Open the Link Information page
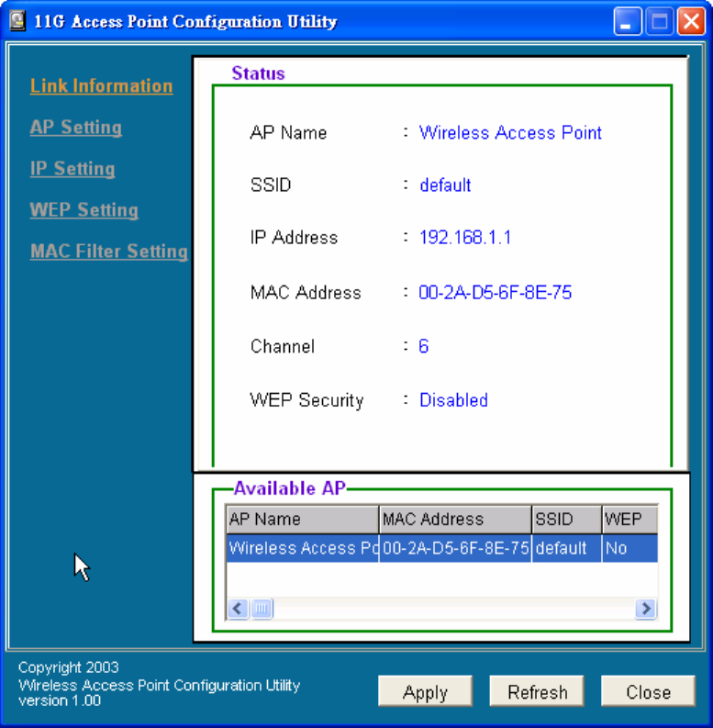This screenshot has width=713, height=728. pyautogui.click(x=101, y=86)
